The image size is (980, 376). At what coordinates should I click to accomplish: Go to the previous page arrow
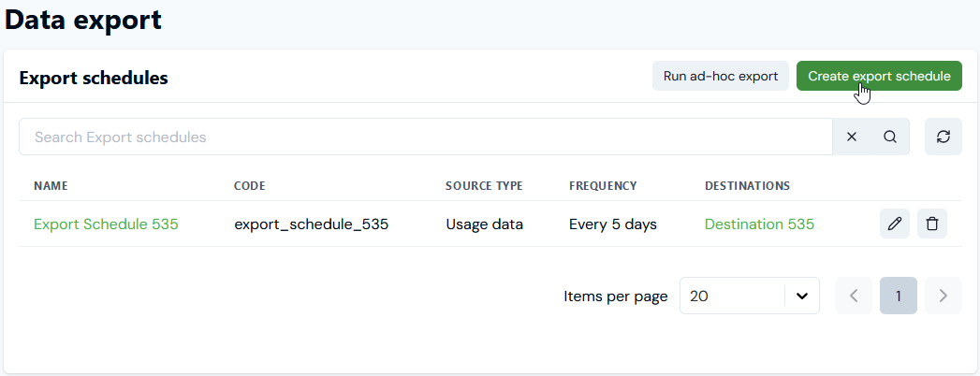pos(853,296)
